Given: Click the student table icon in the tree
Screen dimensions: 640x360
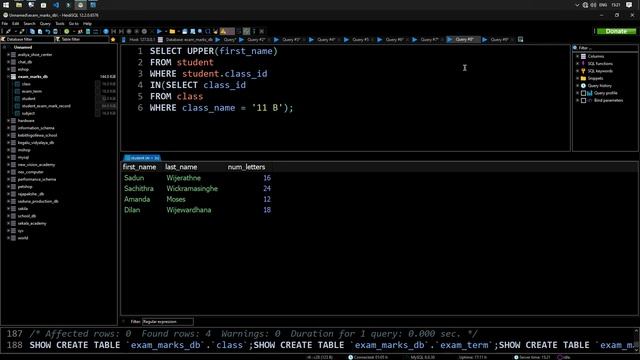Looking at the screenshot, I should (x=17, y=99).
